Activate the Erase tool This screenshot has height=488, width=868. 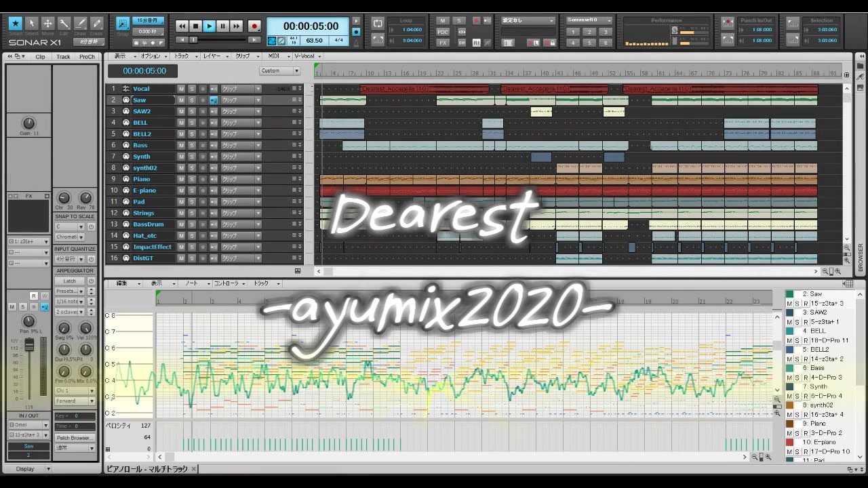tap(96, 24)
